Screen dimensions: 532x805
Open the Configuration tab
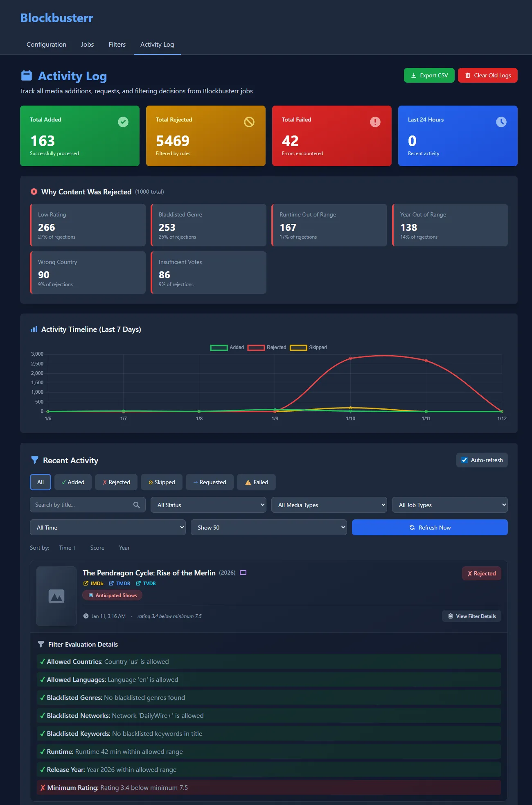click(46, 45)
